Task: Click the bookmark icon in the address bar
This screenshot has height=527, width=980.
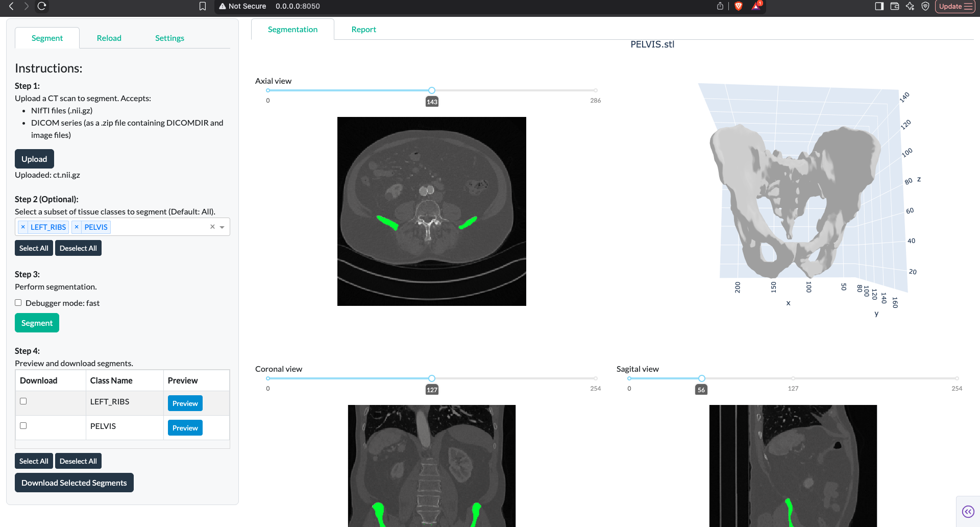Action: tap(203, 6)
